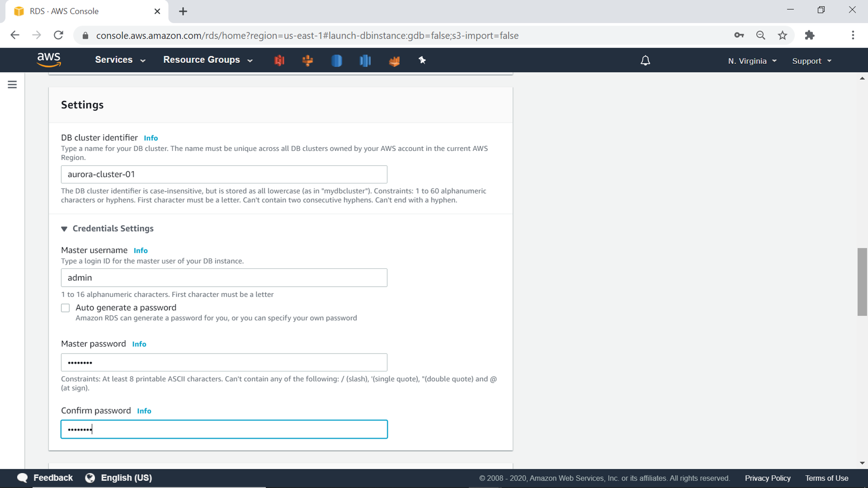Open the hamburger side navigation menu
Screen dimensions: 868x488
click(x=12, y=85)
